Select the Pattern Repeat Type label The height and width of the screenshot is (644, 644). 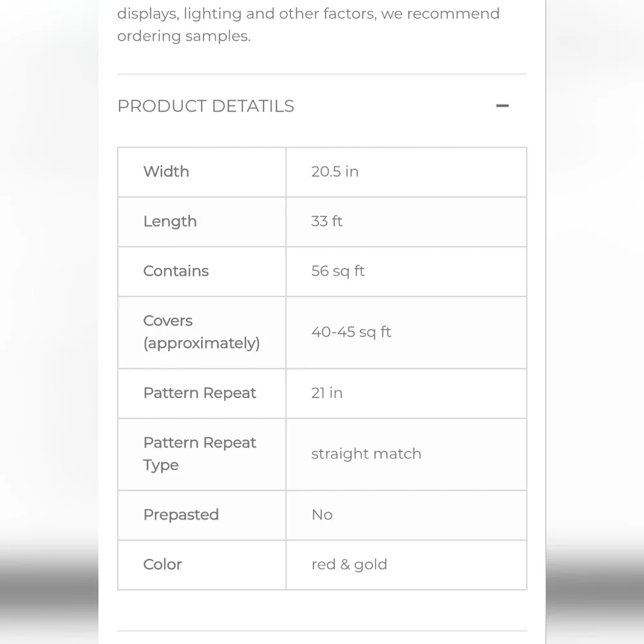[x=200, y=454]
